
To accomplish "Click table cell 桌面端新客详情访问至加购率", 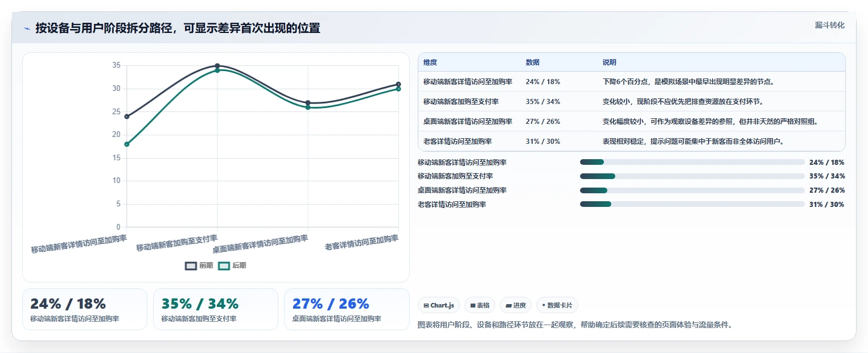I will point(468,122).
